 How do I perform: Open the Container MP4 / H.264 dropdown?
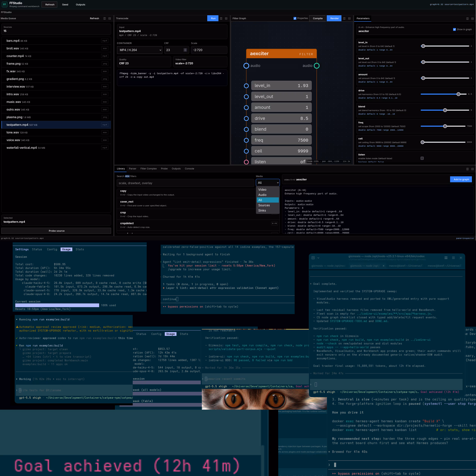click(x=140, y=50)
